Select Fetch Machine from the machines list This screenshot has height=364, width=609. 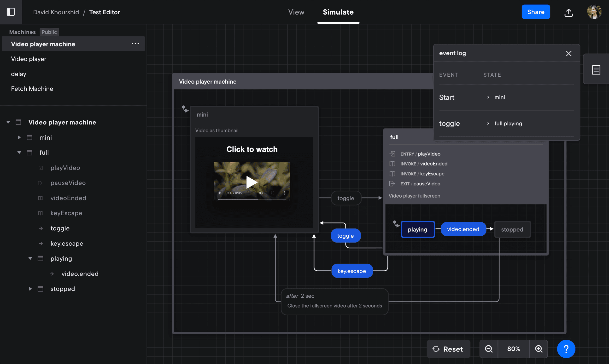32,89
